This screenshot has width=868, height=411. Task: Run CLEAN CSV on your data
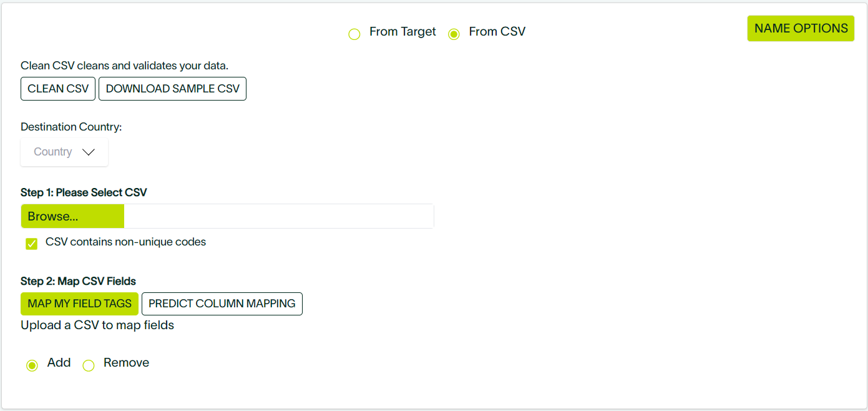pyautogui.click(x=57, y=88)
